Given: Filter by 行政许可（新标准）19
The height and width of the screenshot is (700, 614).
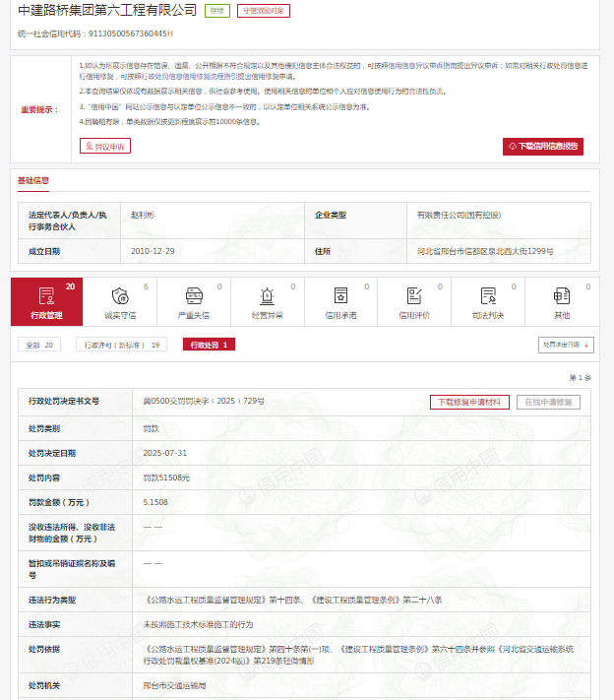Looking at the screenshot, I should click(x=121, y=345).
